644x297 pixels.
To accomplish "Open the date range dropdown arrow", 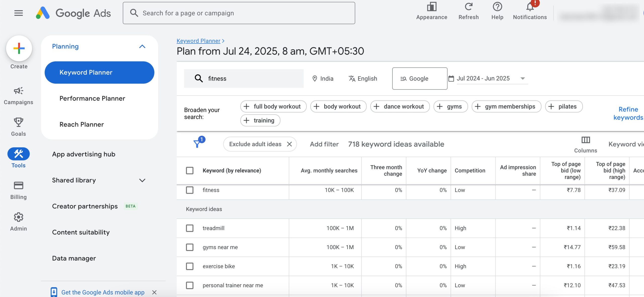I will click(x=523, y=78).
